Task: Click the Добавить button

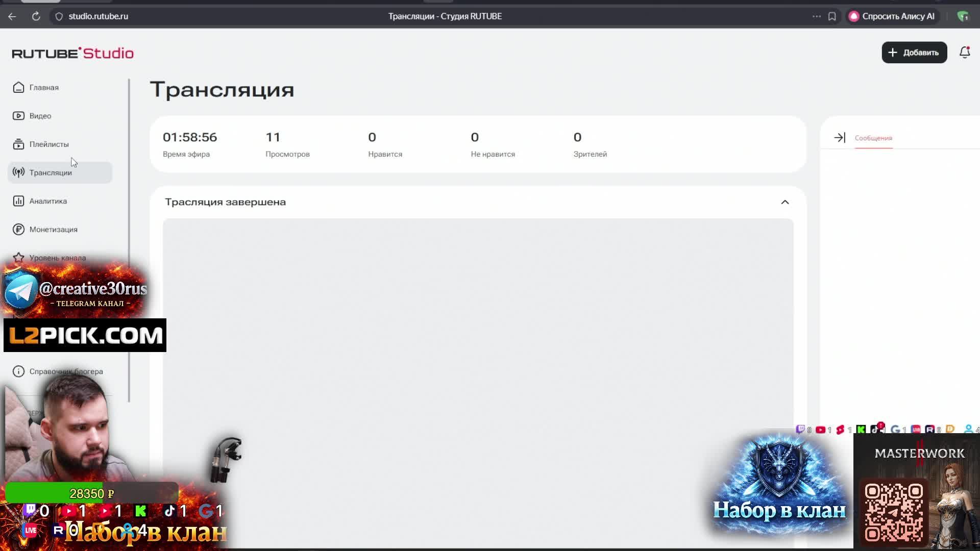Action: pos(914,53)
